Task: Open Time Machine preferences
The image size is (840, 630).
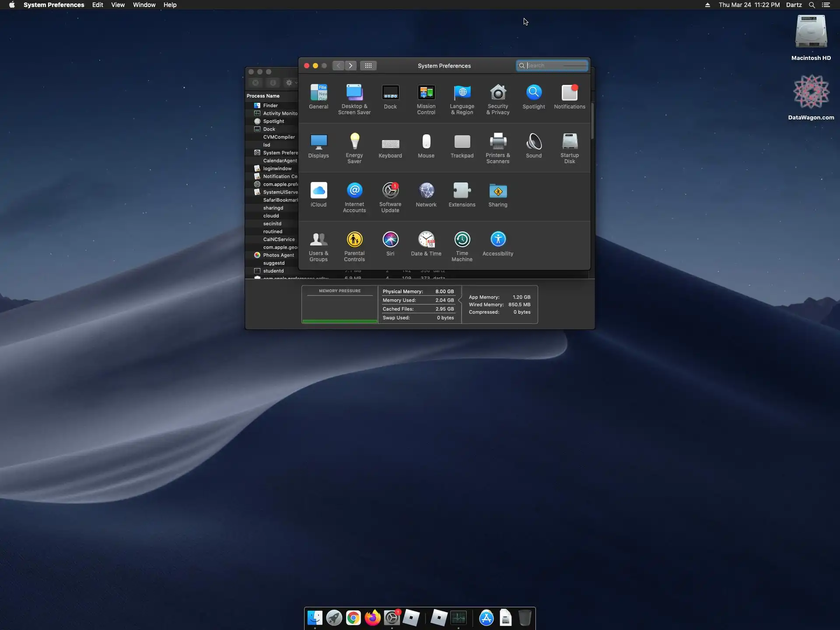Action: (x=462, y=246)
